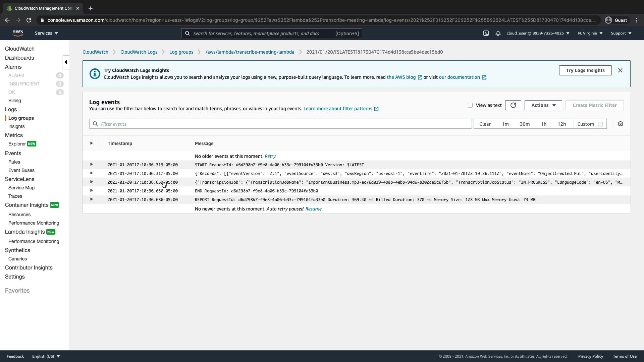Select Insights in the Logs sidebar

16,126
